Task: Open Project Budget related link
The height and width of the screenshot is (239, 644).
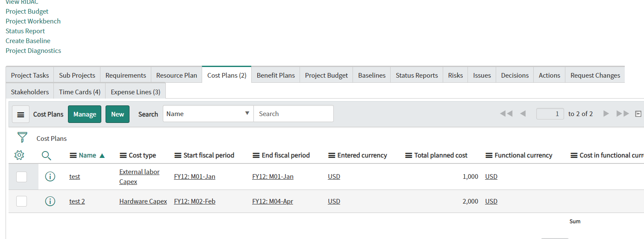Action: coord(27,12)
